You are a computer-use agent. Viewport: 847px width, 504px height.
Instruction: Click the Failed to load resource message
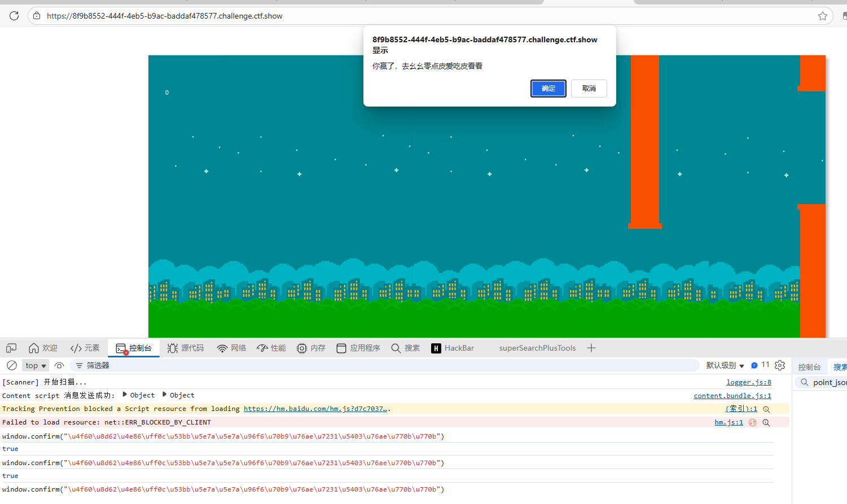click(x=107, y=422)
